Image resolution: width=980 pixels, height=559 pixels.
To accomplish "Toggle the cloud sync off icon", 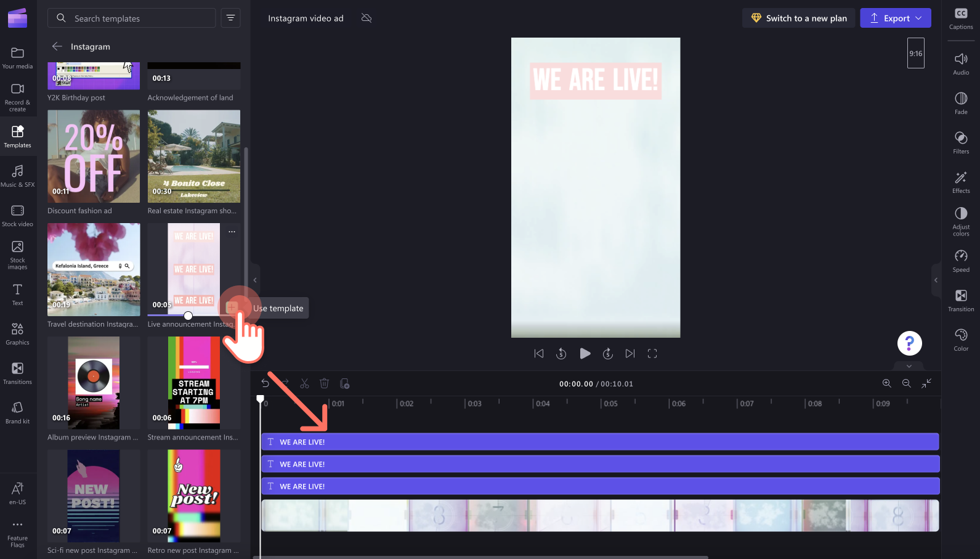I will coord(366,18).
